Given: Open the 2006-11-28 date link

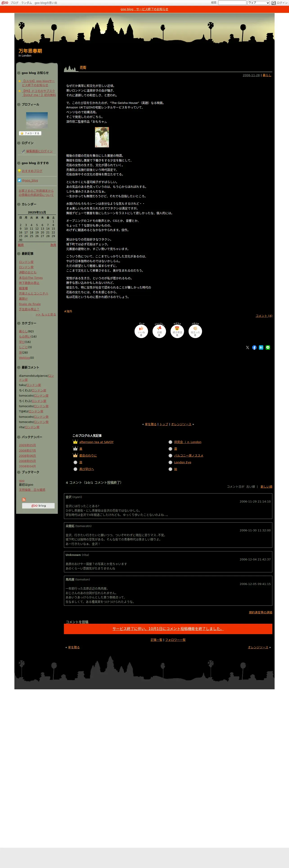Looking at the screenshot, I should click(251, 75).
